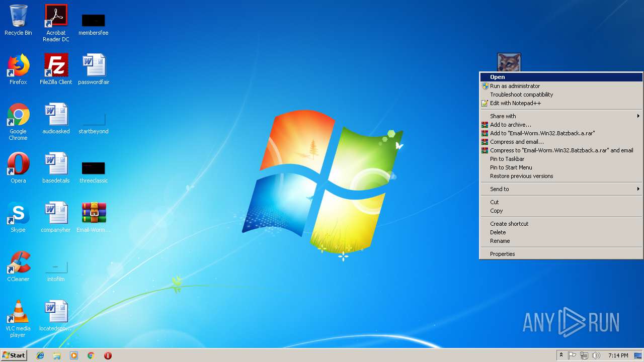Choose Compress to "Email-Worm.Win32.Batzback.a.rar" and email
This screenshot has width=644, height=362.
[x=561, y=150]
